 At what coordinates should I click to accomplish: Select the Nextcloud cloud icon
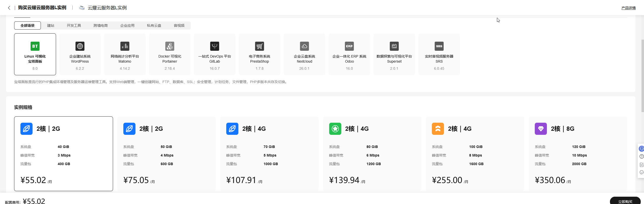tap(304, 46)
